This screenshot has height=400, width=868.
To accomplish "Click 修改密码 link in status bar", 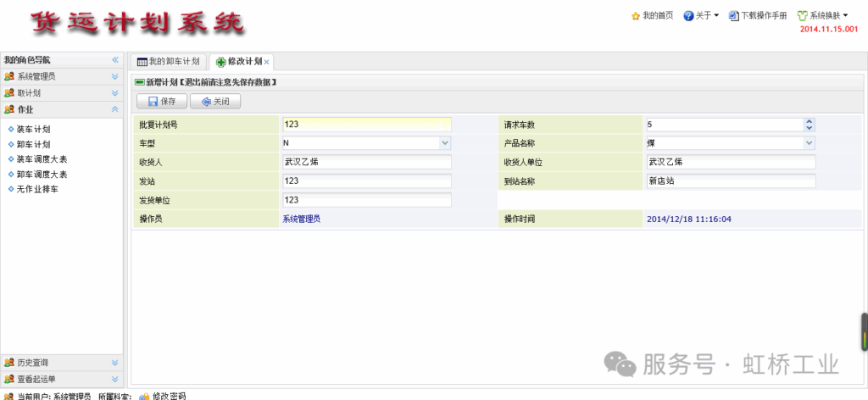I will pos(168,396).
